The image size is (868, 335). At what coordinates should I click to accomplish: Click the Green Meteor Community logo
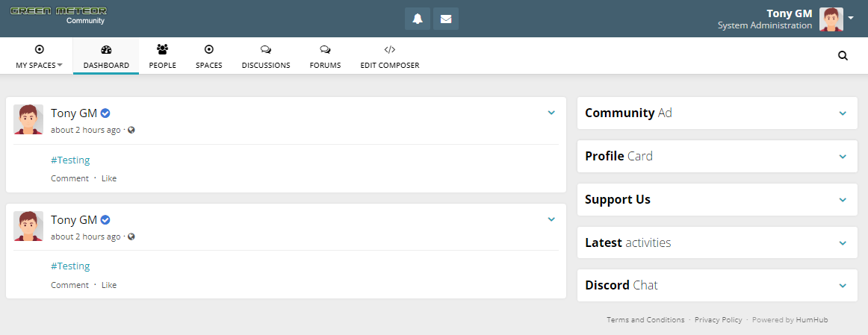[58, 15]
